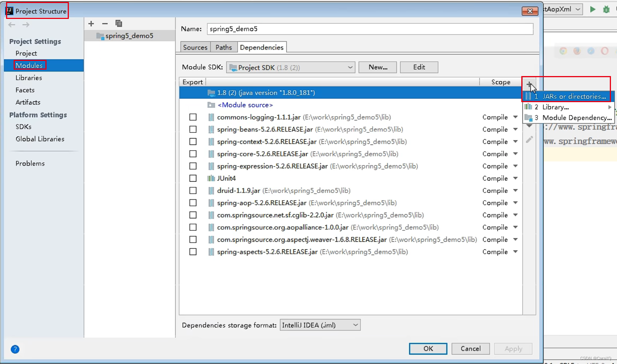
Task: Click the Edit SDK button
Action: point(419,67)
